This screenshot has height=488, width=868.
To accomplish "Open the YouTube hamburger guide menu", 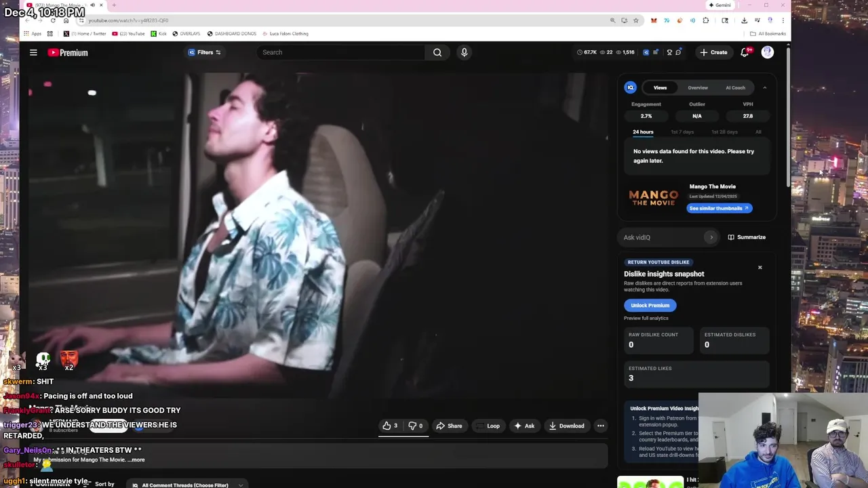I will point(33,52).
